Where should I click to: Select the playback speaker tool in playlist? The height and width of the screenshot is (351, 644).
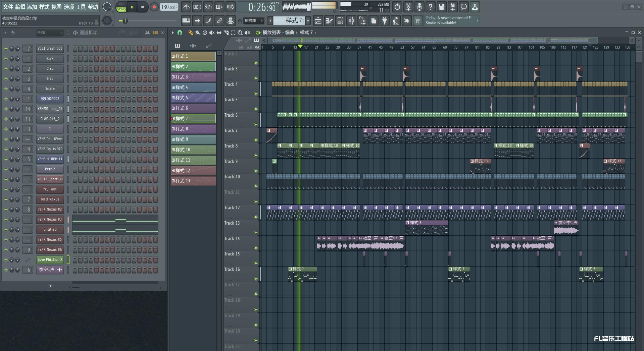click(x=247, y=33)
